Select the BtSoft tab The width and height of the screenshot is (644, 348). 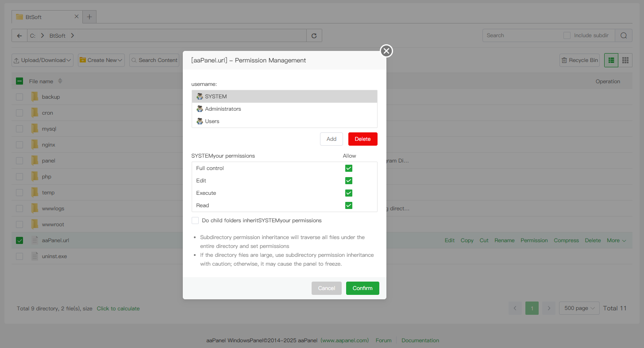coord(44,17)
